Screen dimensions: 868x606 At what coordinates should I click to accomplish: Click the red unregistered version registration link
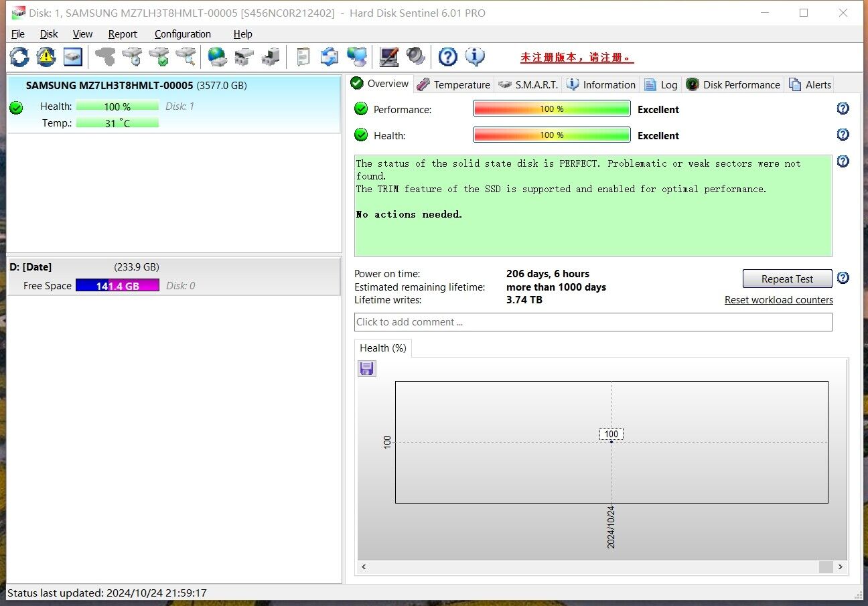pos(577,58)
